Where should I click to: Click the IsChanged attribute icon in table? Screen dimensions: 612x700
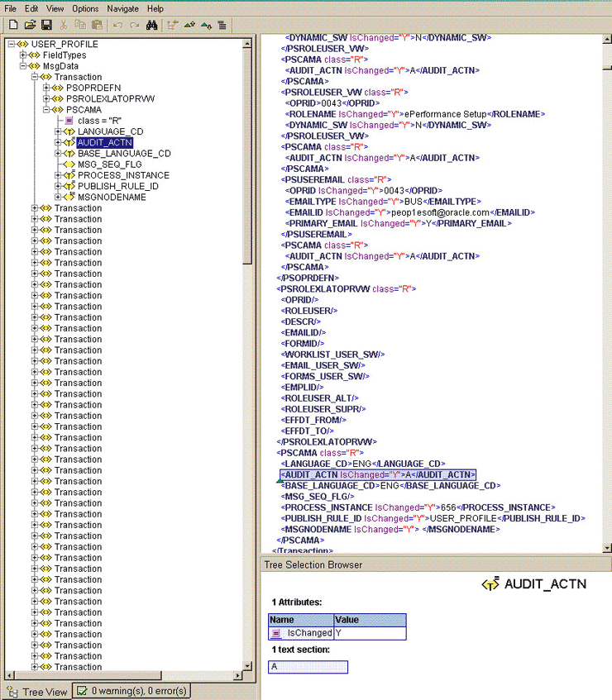276,633
